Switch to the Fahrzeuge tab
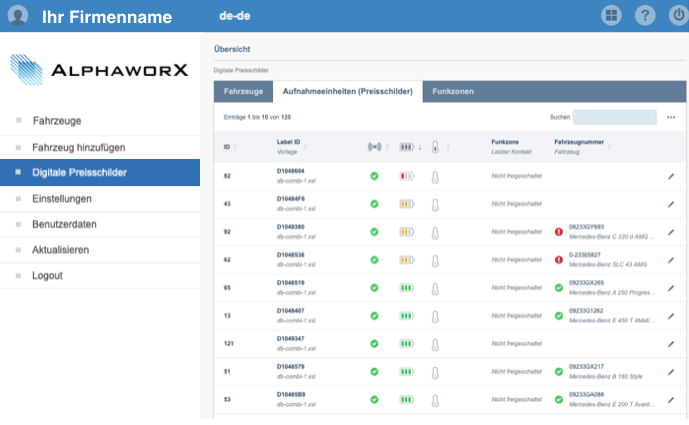This screenshot has height=425, width=689. [x=243, y=91]
